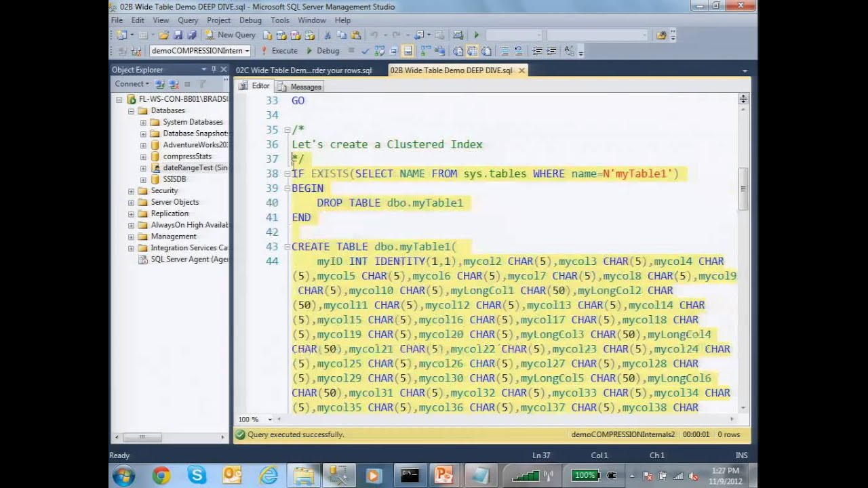The height and width of the screenshot is (488, 868).
Task: Click Object Explorer connect server icon
Action: pos(160,84)
